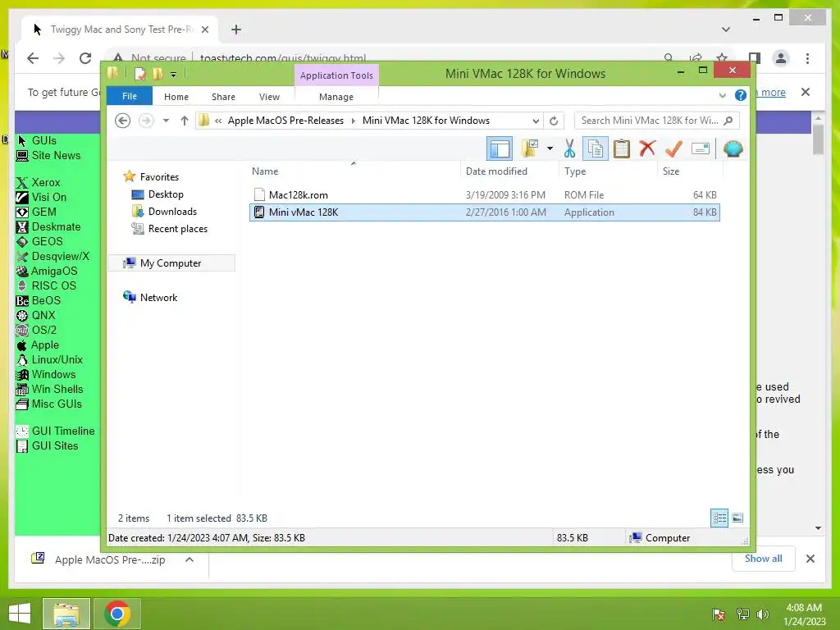Click the rename card icon

click(701, 148)
